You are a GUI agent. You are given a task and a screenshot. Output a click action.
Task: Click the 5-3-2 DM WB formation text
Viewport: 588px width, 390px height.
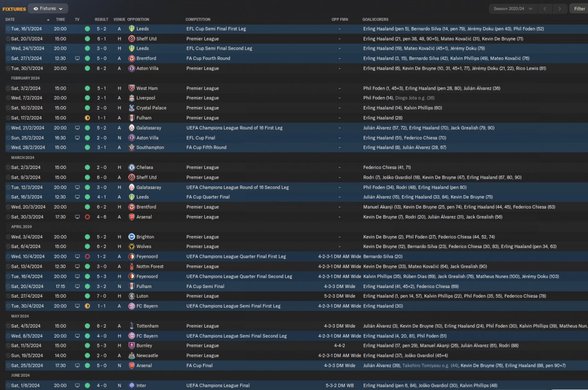(339, 385)
